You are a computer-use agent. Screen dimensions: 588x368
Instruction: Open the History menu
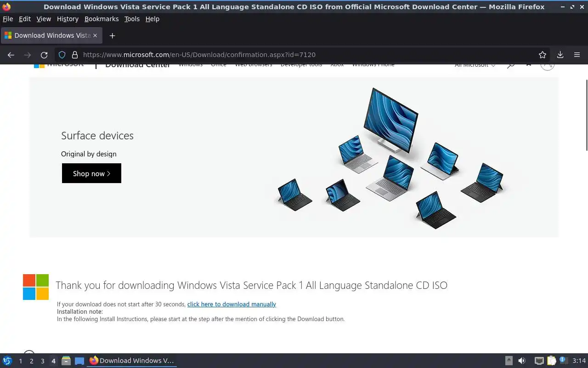coord(68,19)
